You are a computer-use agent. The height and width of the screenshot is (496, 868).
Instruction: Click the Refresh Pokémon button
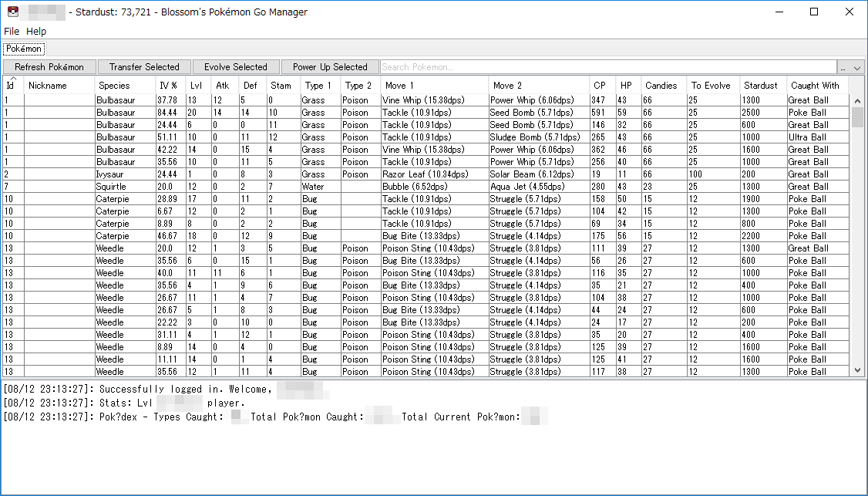pyautogui.click(x=49, y=67)
